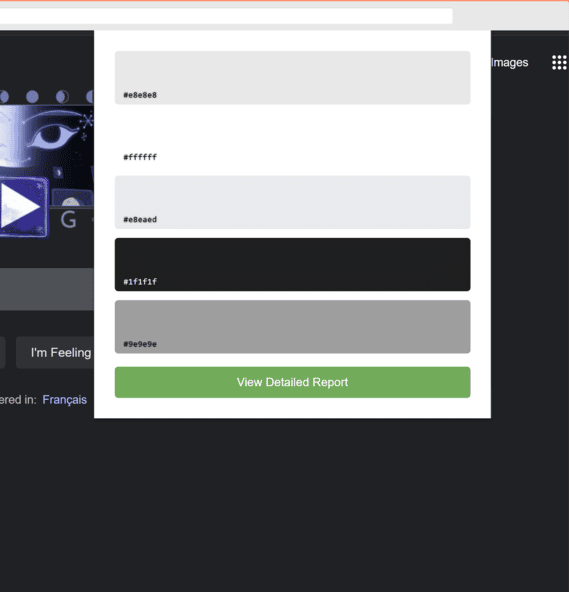Select the #9e9e9e gray color swatch
The height and width of the screenshot is (592, 569).
(x=293, y=327)
